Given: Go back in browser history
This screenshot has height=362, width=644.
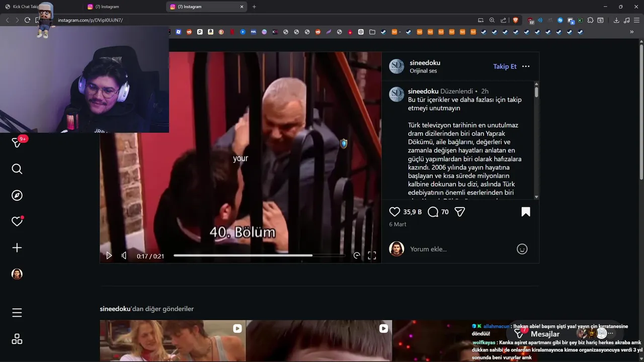Looking at the screenshot, I should pos(7,20).
